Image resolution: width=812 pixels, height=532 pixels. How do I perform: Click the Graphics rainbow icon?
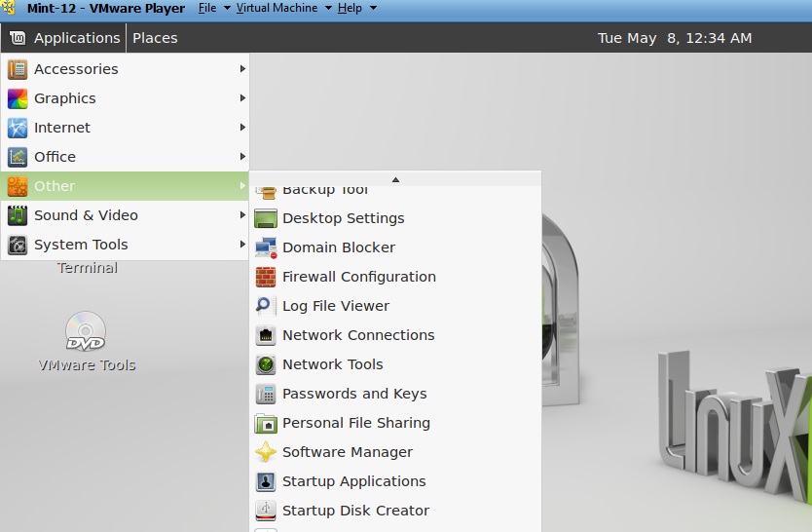18,98
